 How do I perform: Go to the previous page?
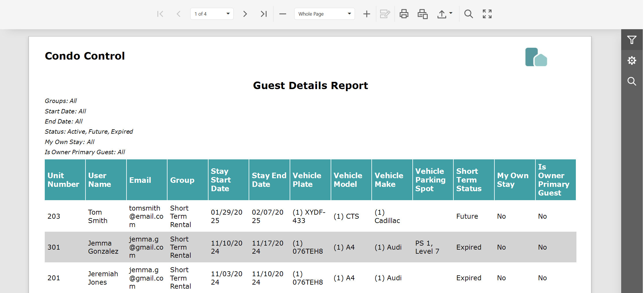point(178,14)
